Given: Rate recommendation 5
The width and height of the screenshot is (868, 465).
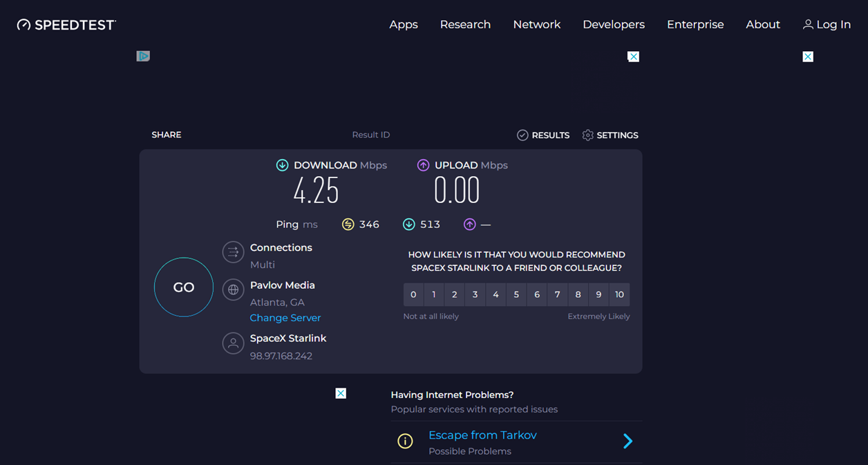Looking at the screenshot, I should (516, 294).
